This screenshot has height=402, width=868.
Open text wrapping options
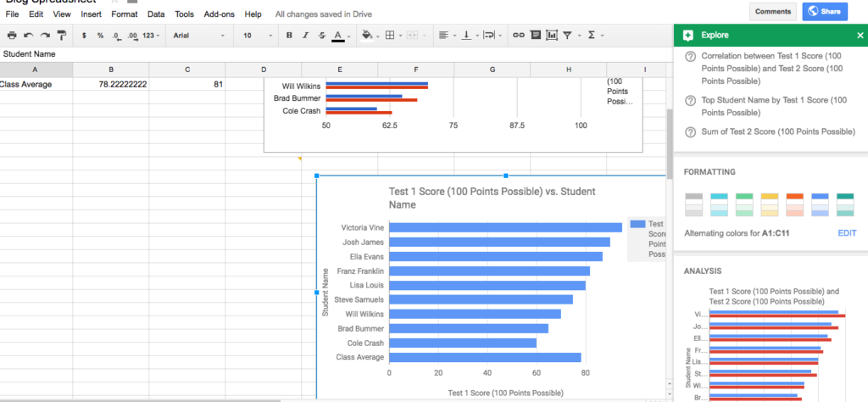pos(489,36)
